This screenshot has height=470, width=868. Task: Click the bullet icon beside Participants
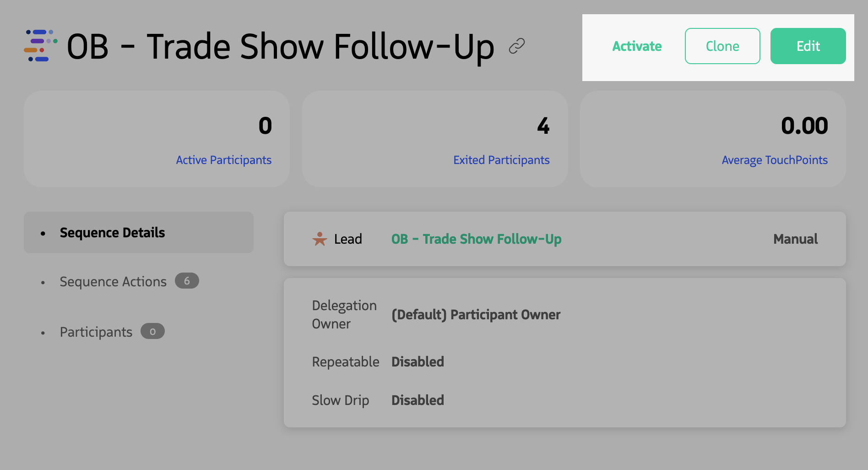pos(43,331)
